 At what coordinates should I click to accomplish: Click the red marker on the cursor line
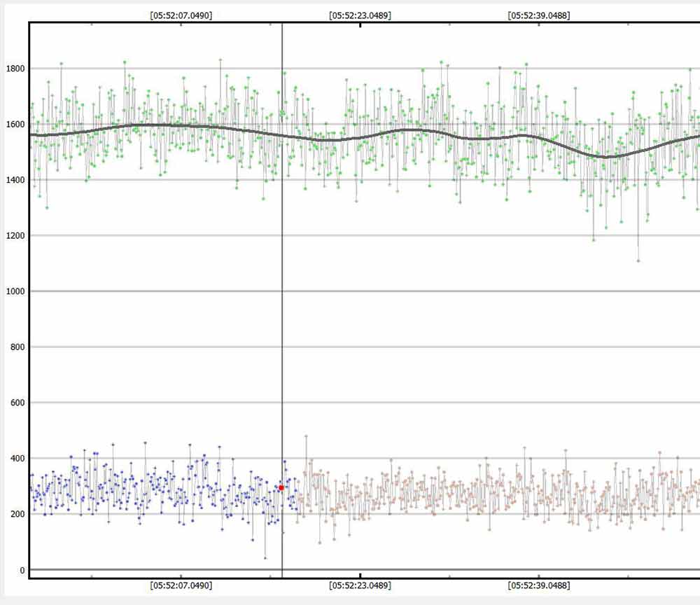(281, 487)
